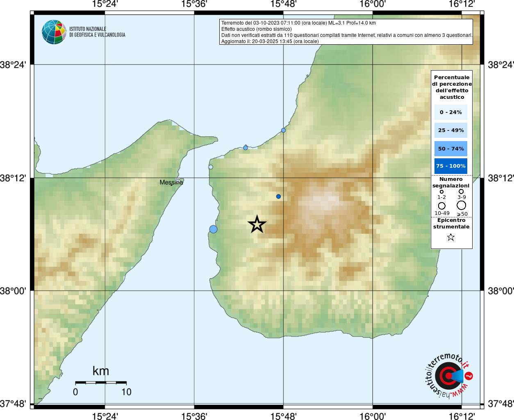514x420 pixels.
Task: Click the legend circle for 3-9 reports
Action: coord(461,192)
